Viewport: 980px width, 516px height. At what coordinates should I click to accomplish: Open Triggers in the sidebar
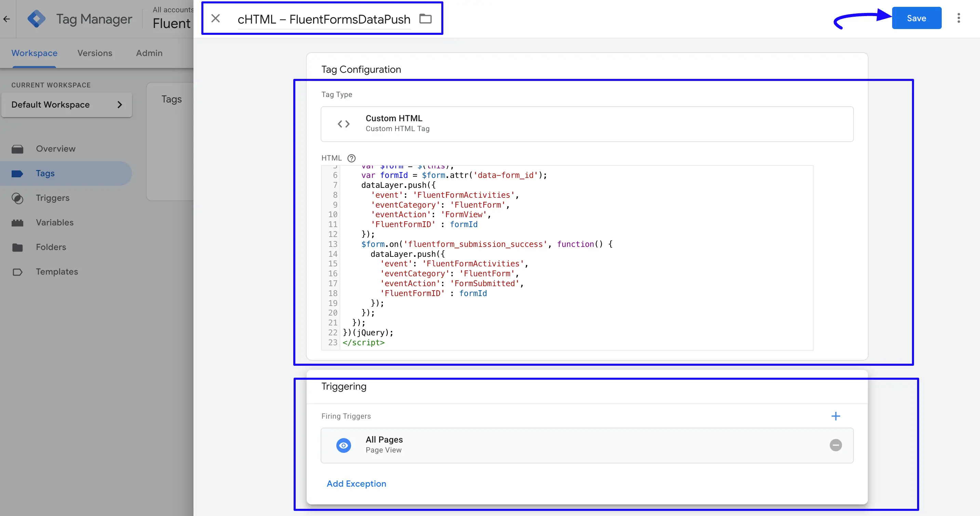[x=53, y=198]
